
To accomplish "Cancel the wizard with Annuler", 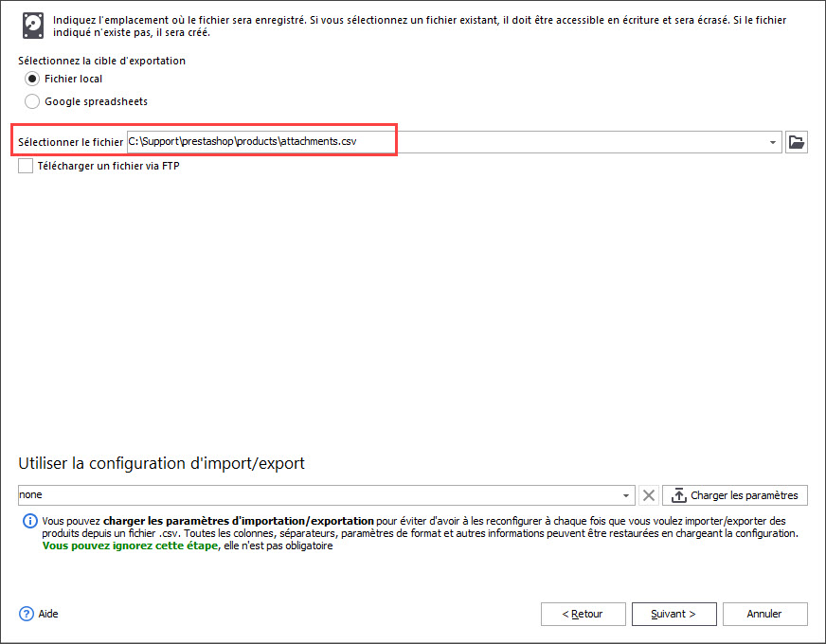I will tap(764, 614).
